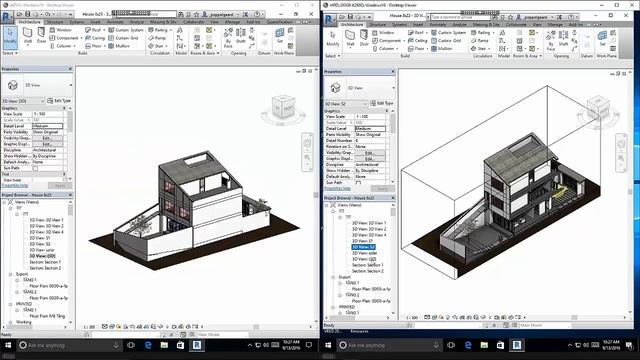Open Massing & Site tab right window
The height and width of the screenshot is (360, 640).
486,24
